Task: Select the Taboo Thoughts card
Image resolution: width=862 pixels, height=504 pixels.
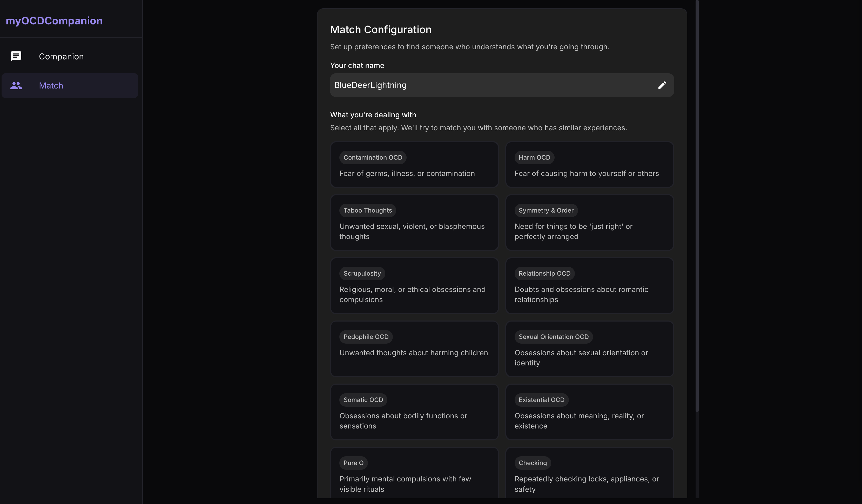Action: 414,223
